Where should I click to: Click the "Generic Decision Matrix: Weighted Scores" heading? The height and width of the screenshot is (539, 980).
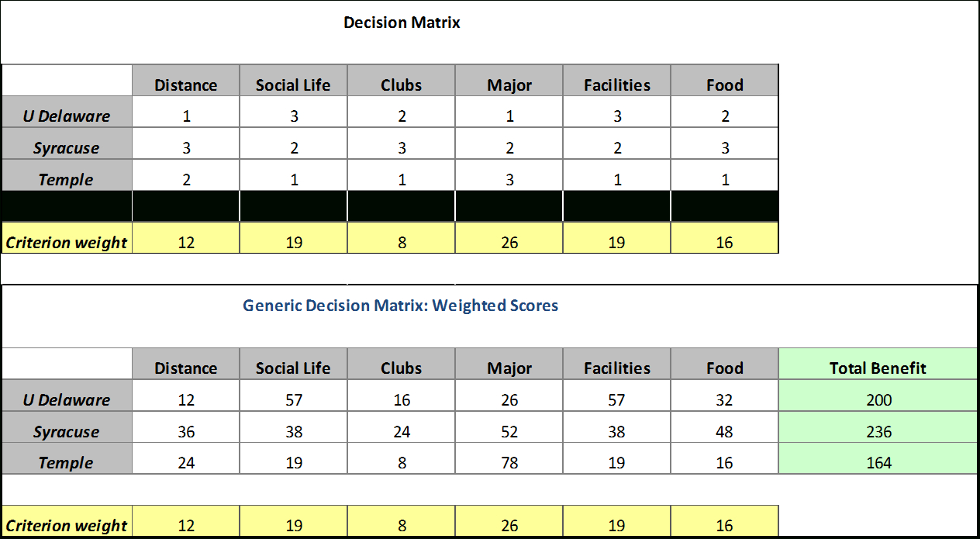tap(400, 306)
